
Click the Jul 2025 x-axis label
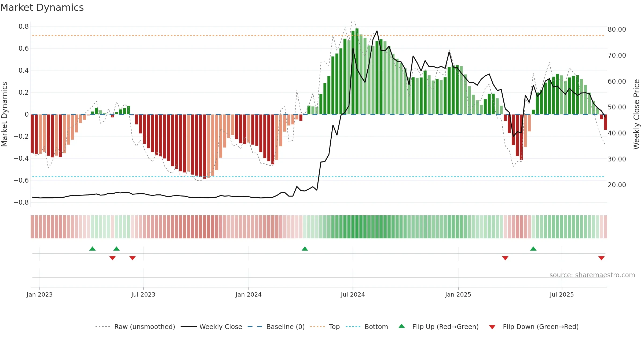pos(562,294)
